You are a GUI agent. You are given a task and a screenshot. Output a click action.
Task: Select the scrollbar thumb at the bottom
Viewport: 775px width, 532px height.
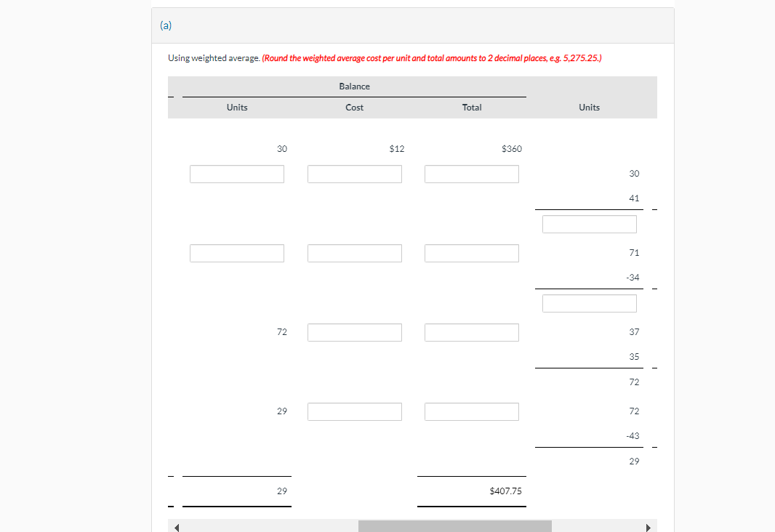tap(455, 525)
